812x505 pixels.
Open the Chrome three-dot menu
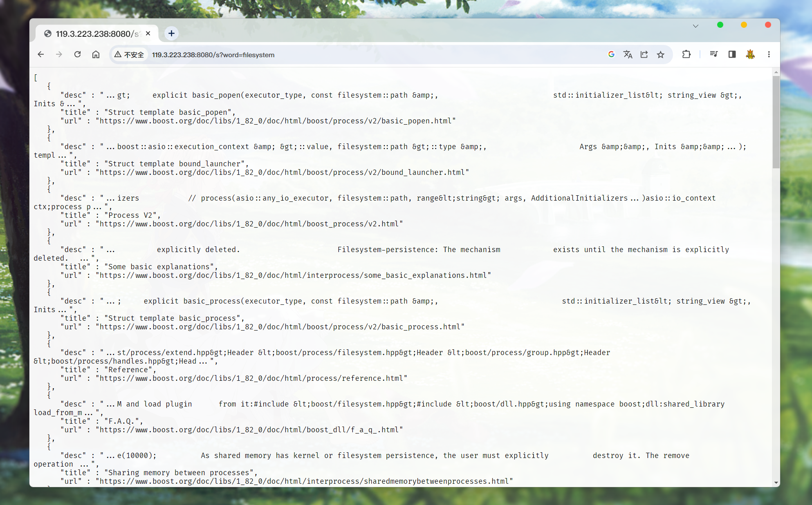769,54
